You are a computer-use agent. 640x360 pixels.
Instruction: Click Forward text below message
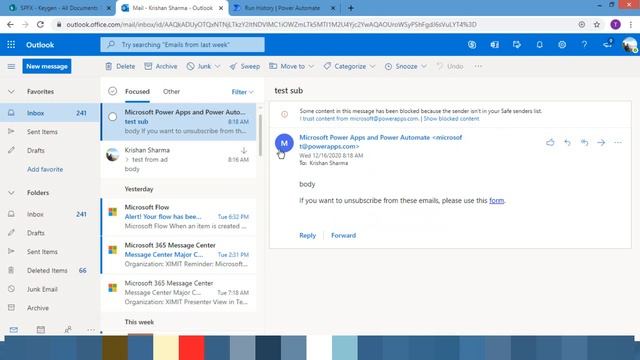343,236
